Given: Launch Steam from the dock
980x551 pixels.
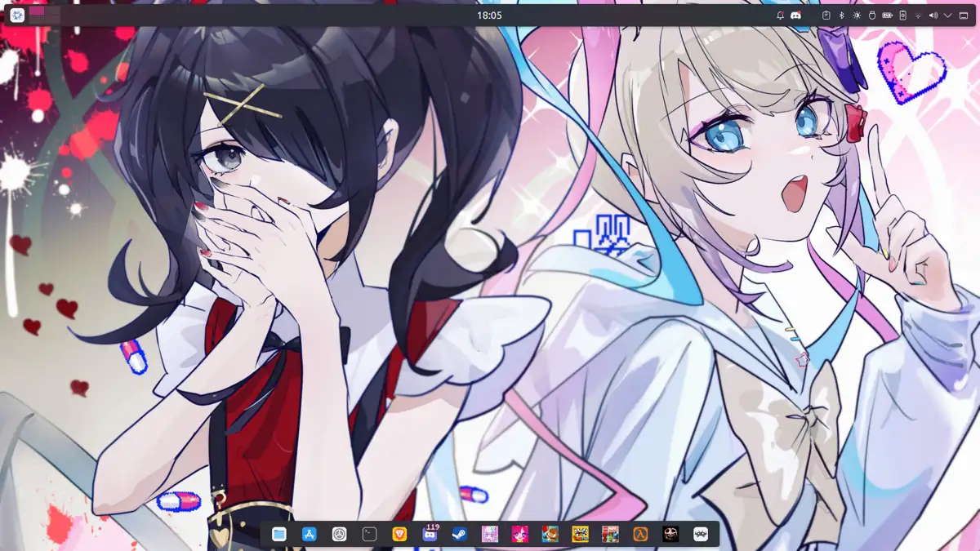Looking at the screenshot, I should coord(460,534).
